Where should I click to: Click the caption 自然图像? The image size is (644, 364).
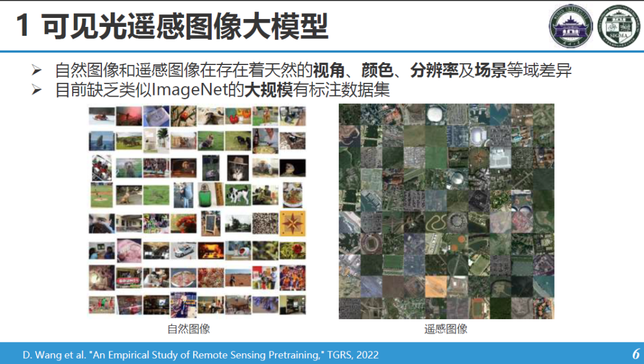pos(189,329)
